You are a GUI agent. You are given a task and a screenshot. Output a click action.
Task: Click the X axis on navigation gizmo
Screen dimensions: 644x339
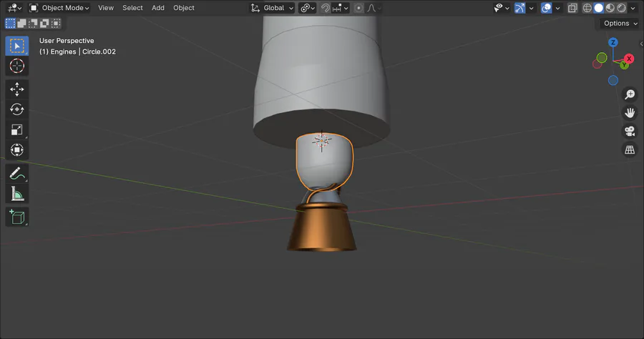(629, 59)
